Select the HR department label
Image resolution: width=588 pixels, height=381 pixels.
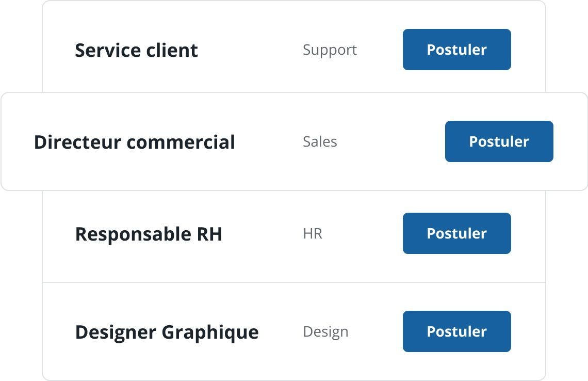pos(313,234)
